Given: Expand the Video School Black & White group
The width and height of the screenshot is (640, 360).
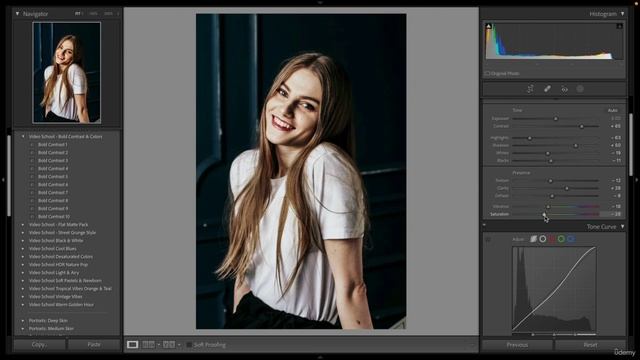Looking at the screenshot, I should click(x=23, y=240).
